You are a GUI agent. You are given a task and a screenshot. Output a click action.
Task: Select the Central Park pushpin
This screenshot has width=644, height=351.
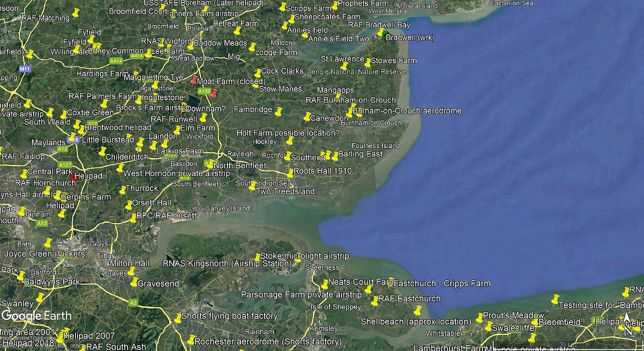(24, 173)
